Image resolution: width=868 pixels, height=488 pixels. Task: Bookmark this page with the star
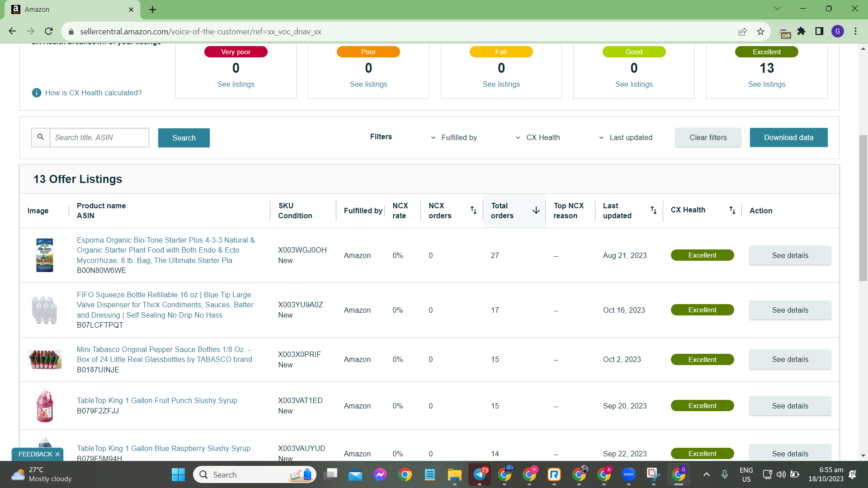point(760,32)
